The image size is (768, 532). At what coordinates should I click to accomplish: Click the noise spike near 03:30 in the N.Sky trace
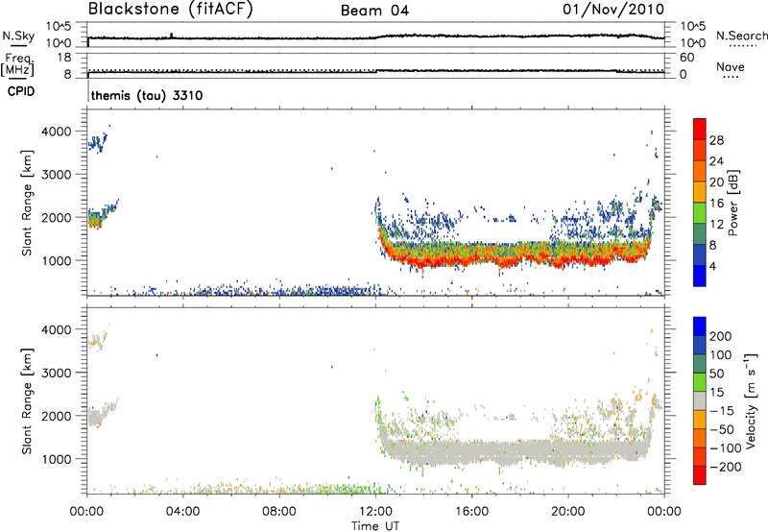(x=172, y=36)
